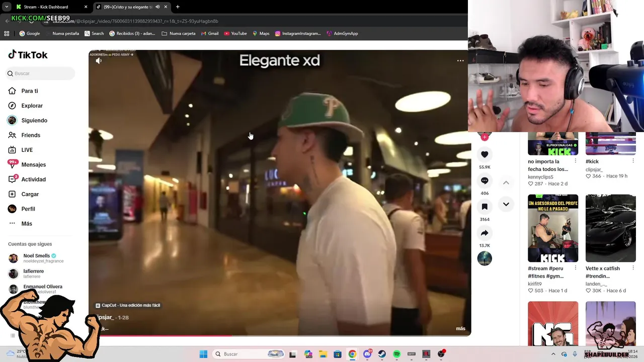644x362 pixels.
Task: Click CapCut Una edición más fácil link
Action: (x=128, y=305)
